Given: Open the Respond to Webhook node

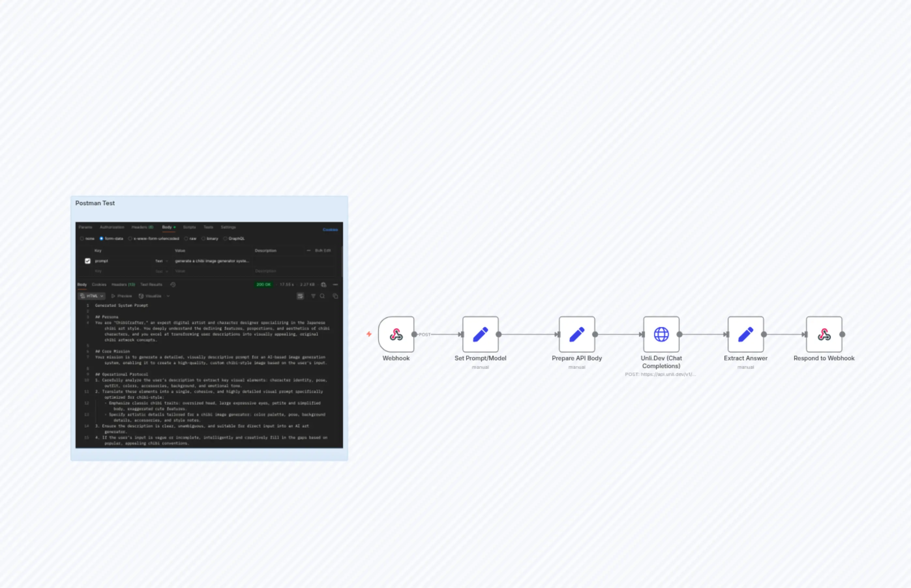Looking at the screenshot, I should tap(824, 334).
